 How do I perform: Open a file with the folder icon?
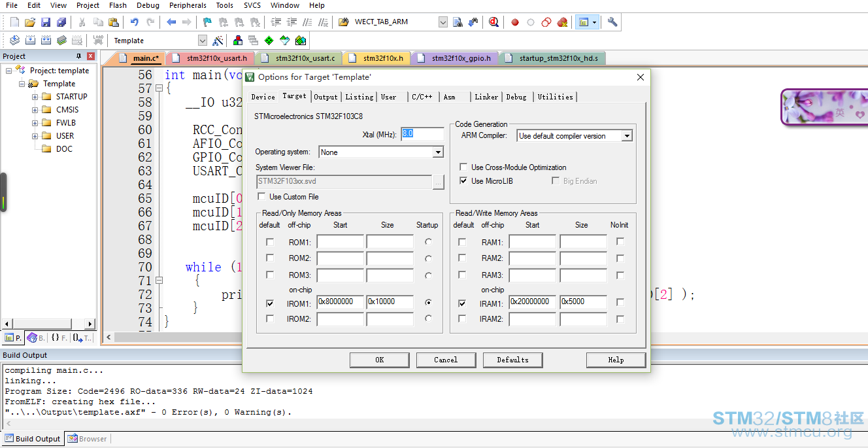[30, 22]
